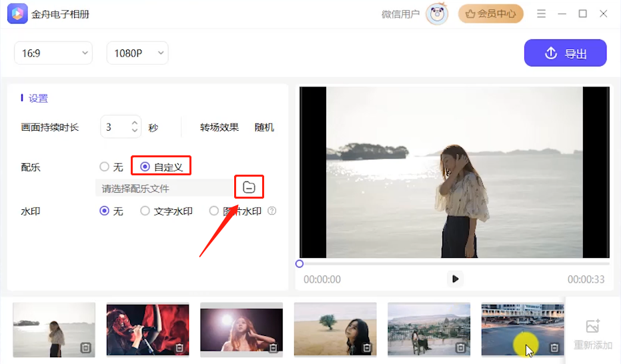Click trash icon on red singer photo
Screen dimensions: 621x364
pos(179,348)
